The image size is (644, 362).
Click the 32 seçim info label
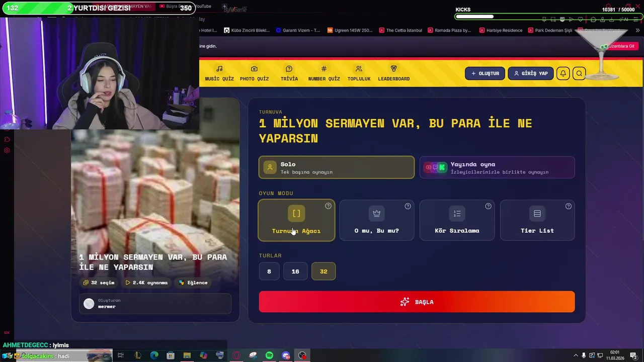point(99,283)
